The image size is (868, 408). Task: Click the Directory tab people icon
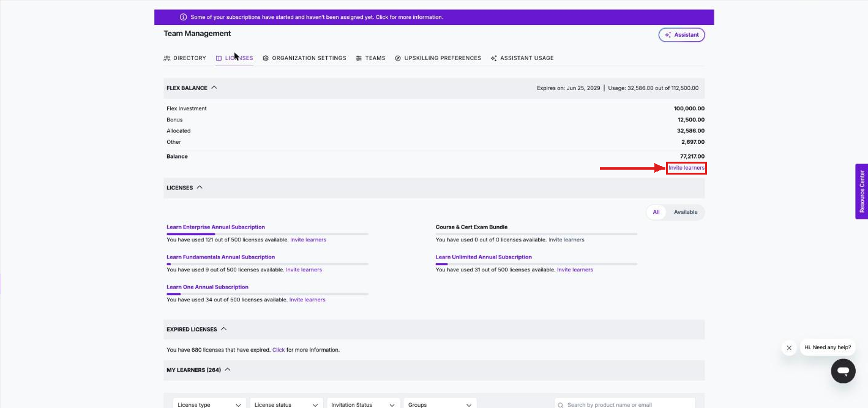[167, 58]
